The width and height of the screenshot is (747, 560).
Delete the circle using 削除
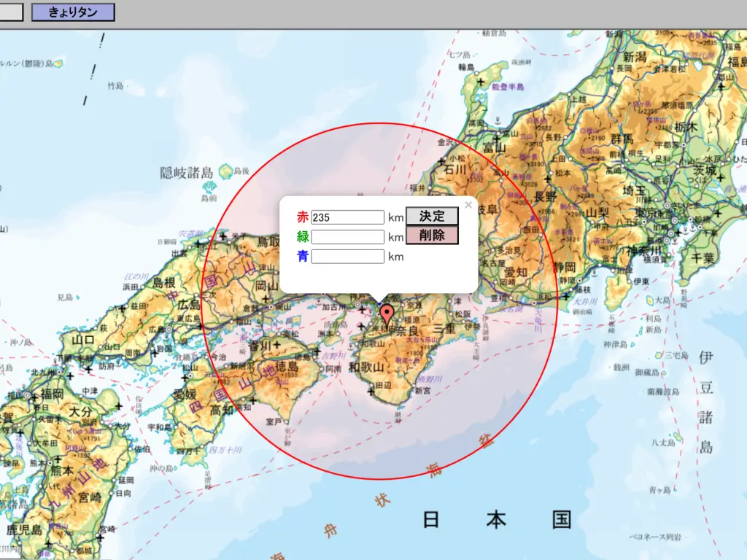coord(432,236)
